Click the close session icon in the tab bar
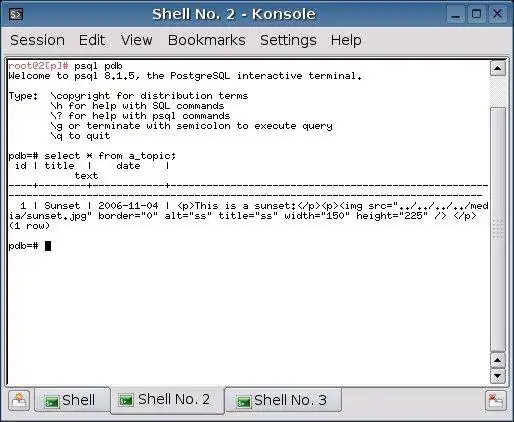514x422 pixels. [496, 400]
